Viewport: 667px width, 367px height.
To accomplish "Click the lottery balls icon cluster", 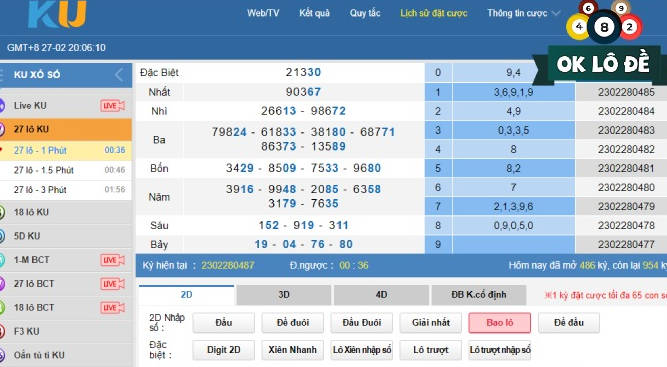I will coord(604,21).
